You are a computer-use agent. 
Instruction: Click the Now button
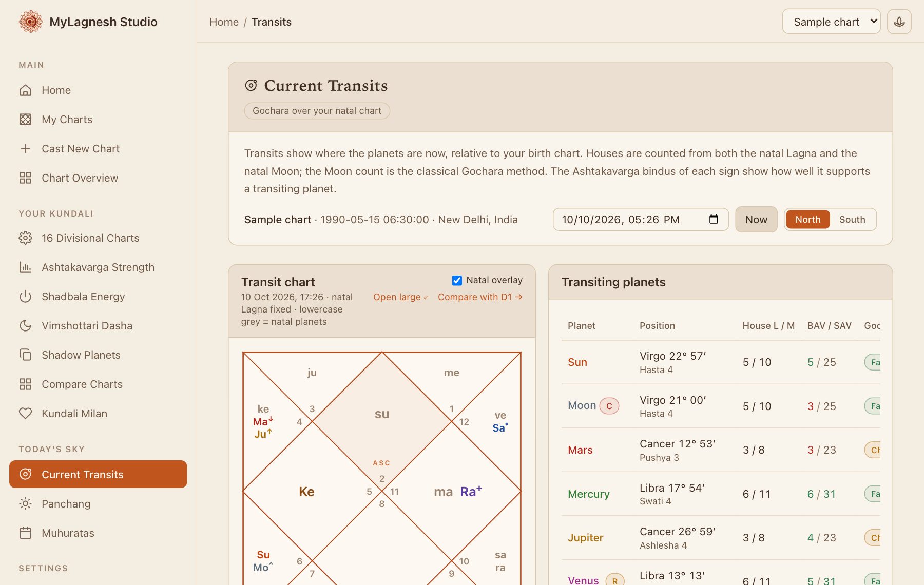click(x=756, y=220)
